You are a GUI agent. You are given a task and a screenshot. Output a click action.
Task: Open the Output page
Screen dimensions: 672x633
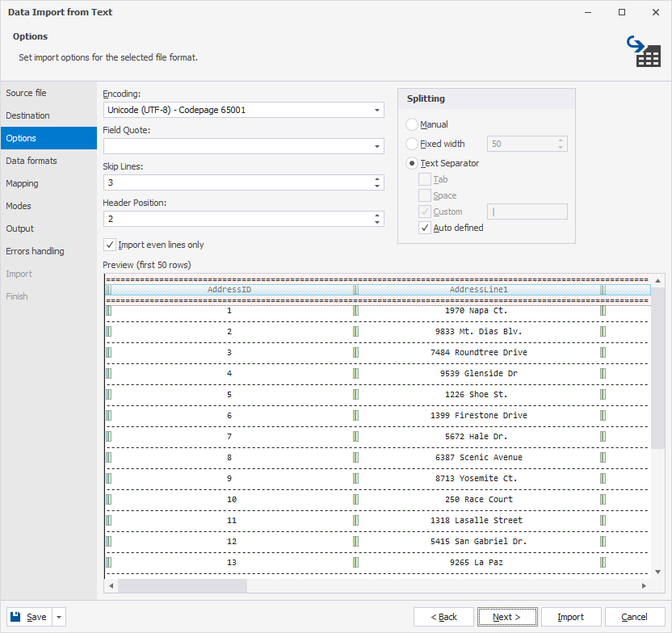(x=48, y=228)
